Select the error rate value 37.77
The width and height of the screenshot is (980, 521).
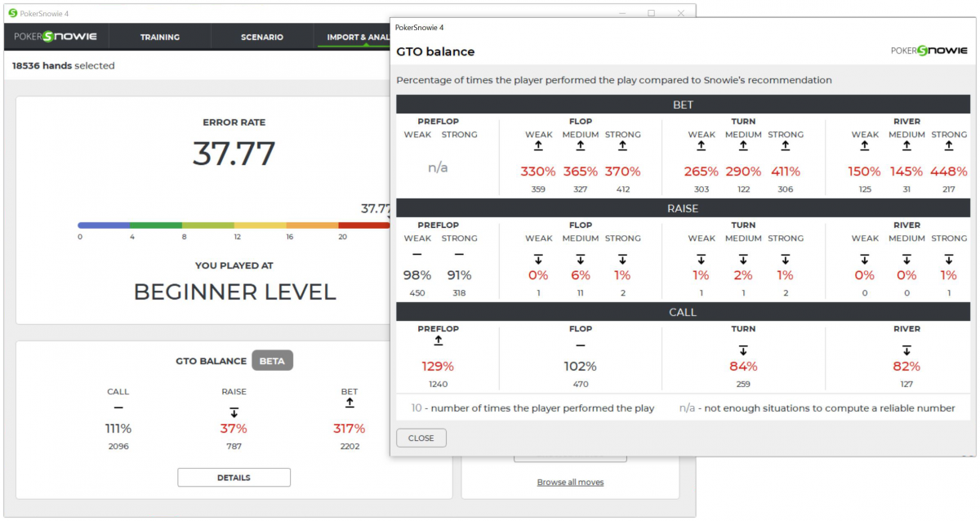click(234, 154)
